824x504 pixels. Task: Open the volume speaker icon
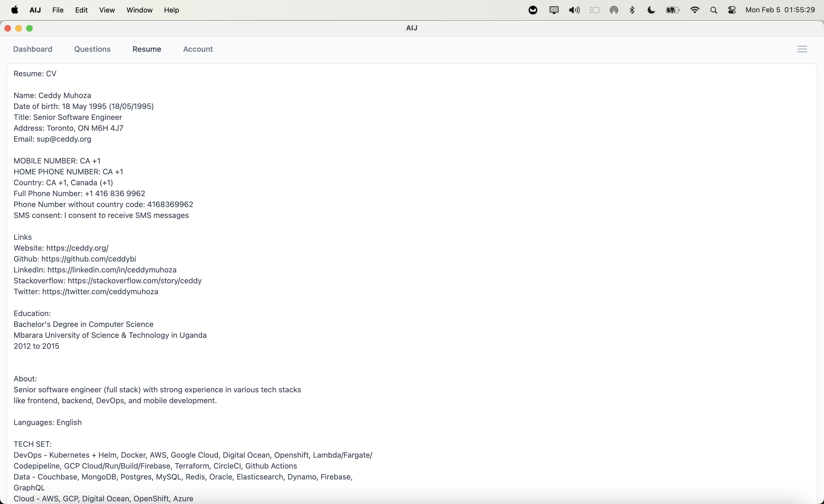click(x=574, y=10)
